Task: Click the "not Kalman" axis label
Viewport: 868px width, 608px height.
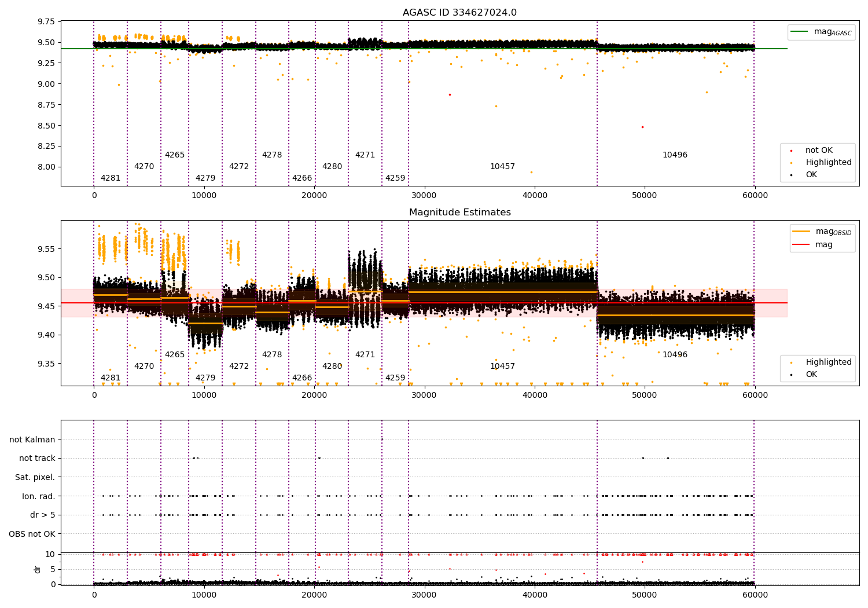Action: click(x=32, y=440)
